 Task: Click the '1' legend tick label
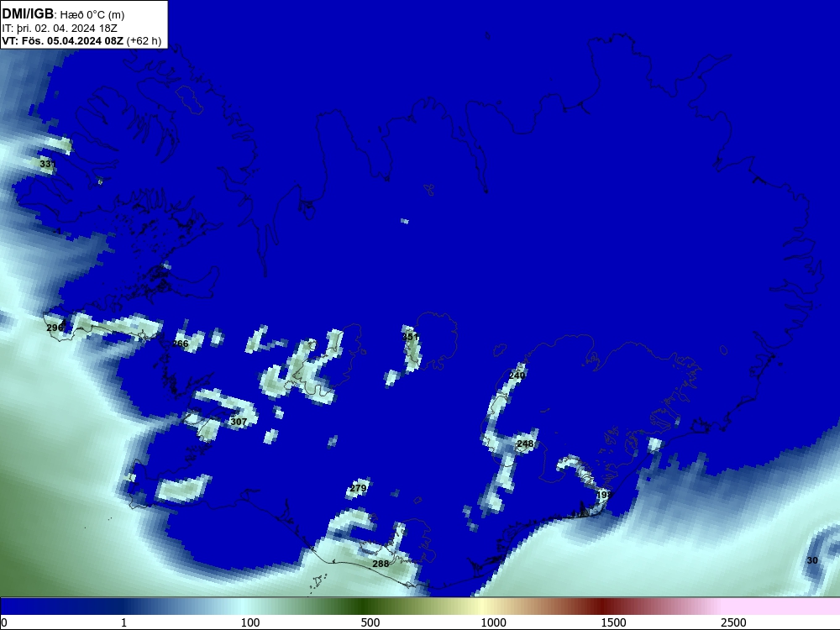tap(123, 622)
